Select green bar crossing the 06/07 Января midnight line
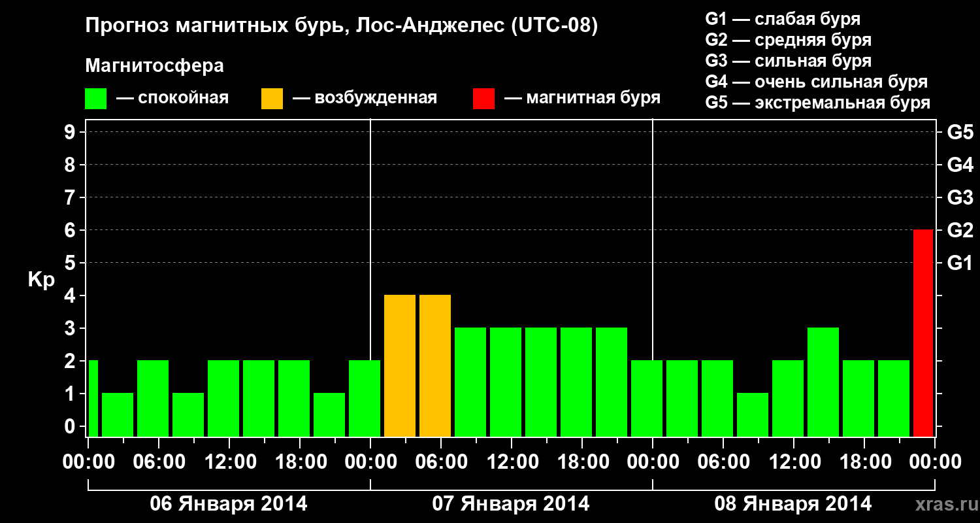 365,398
